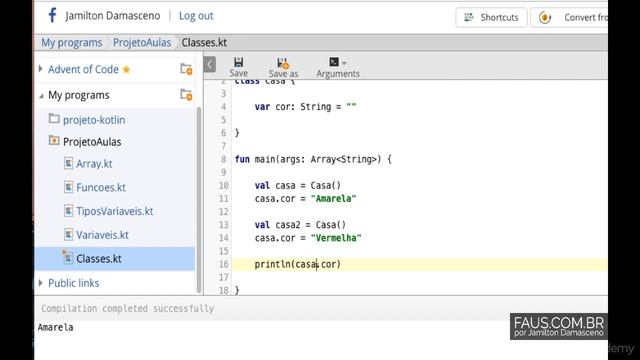640x360 pixels.
Task: Click the sidebar vertical scrollbar
Action: click(199, 200)
